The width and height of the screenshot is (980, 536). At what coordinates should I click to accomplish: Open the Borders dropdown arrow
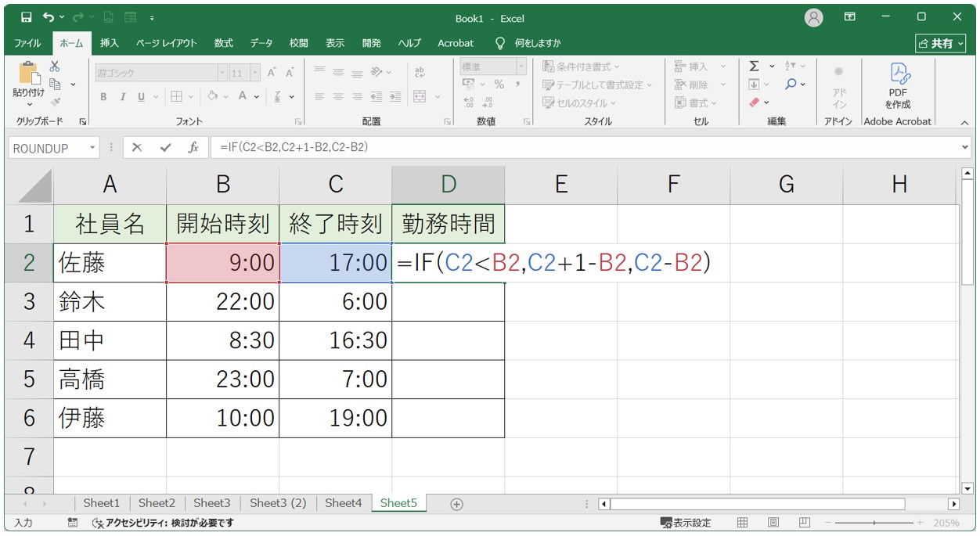click(x=190, y=97)
